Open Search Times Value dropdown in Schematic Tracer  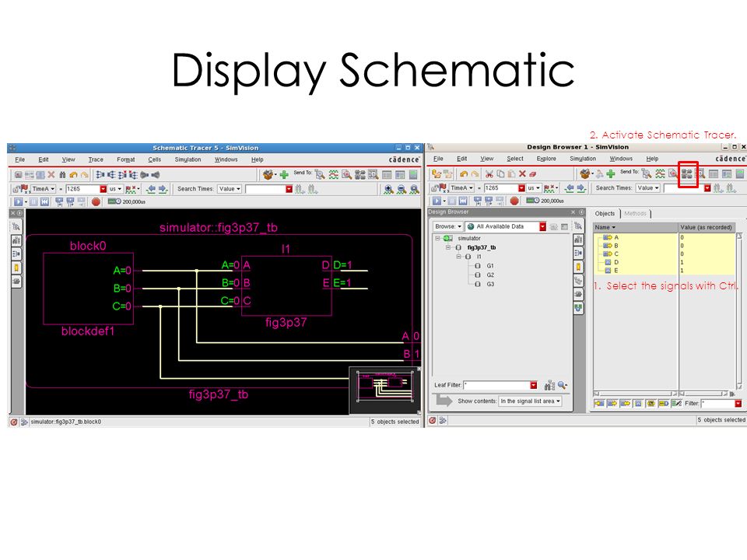pyautogui.click(x=230, y=189)
